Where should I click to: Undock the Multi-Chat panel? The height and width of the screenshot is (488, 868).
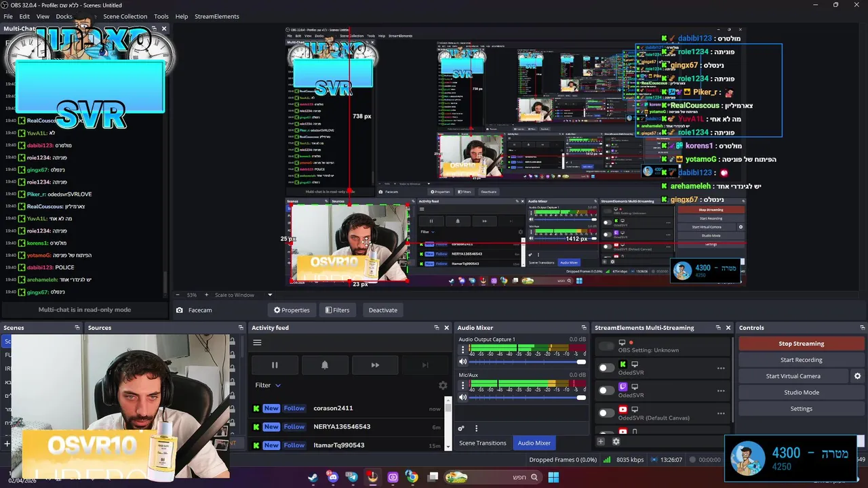coord(154,28)
